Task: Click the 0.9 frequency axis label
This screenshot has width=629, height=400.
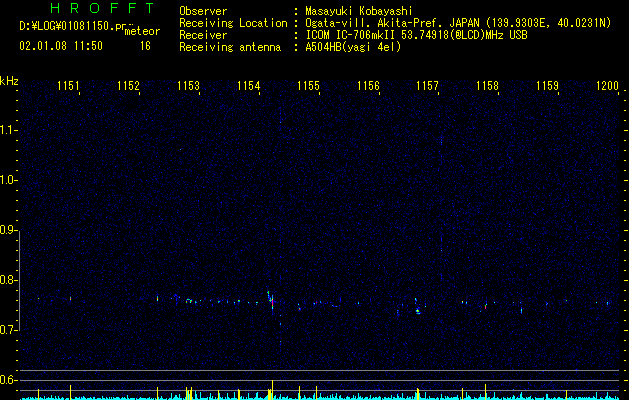Action: 7,230
